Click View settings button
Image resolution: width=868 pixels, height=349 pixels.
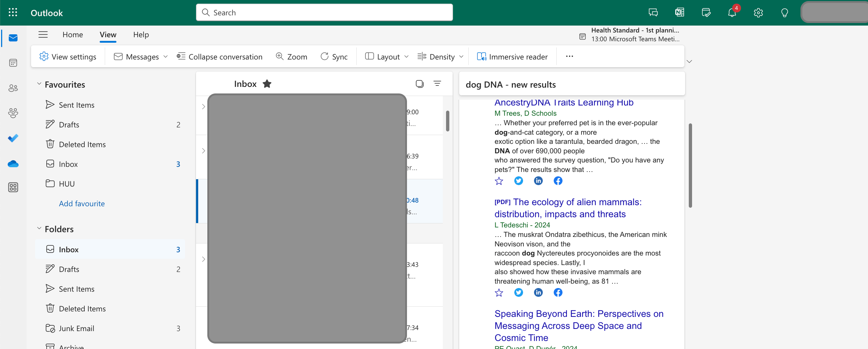pos(68,57)
